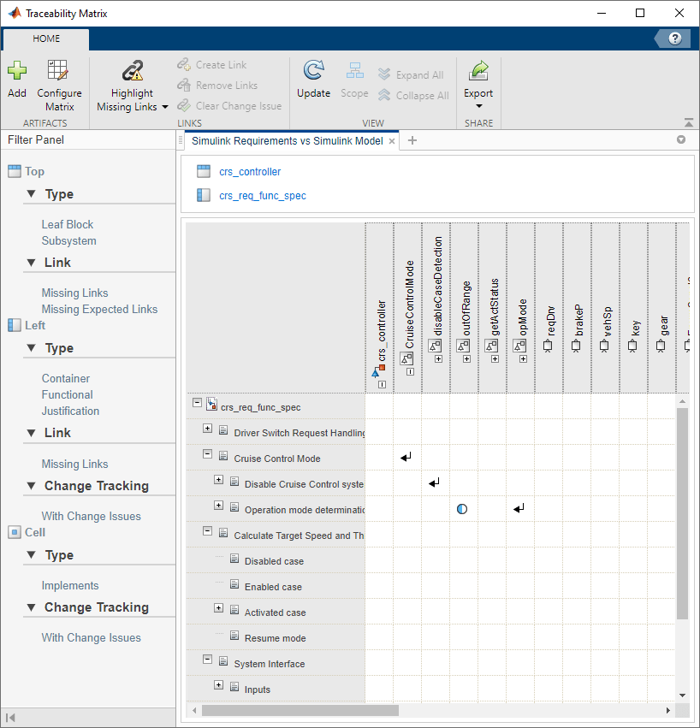Viewport: 700px width, 728px height.
Task: Select the HOME ribbon tab
Action: [46, 38]
